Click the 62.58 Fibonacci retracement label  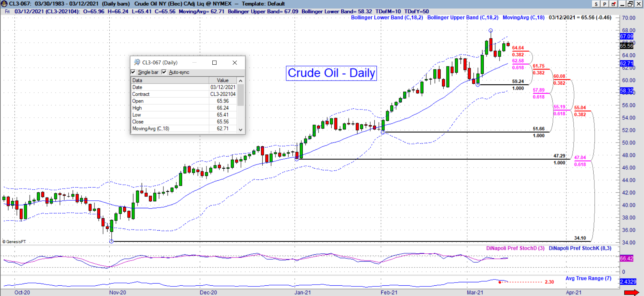518,61
